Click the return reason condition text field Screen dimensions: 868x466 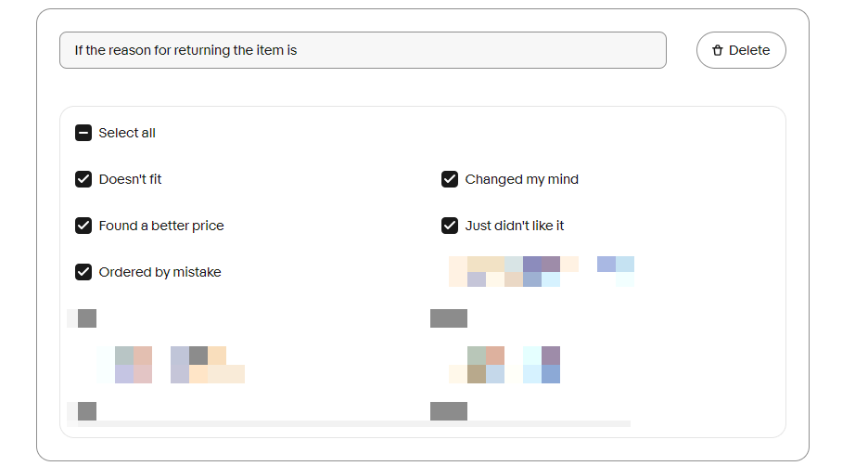363,50
